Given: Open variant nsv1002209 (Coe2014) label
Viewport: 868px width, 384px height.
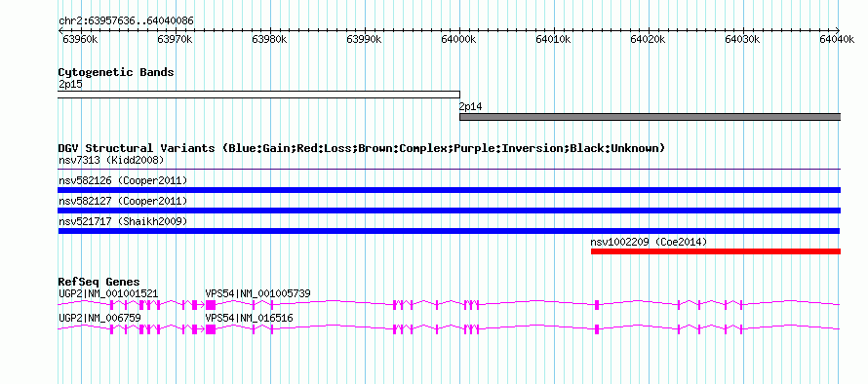Looking at the screenshot, I should 649,242.
